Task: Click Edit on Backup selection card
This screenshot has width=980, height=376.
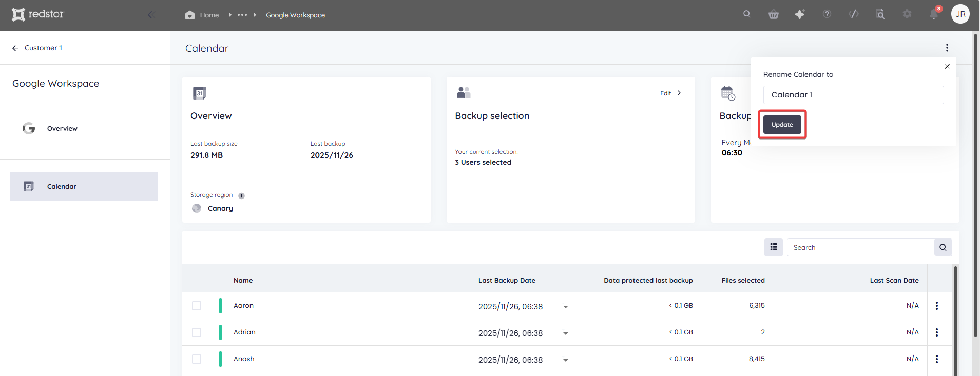Action: 670,93
